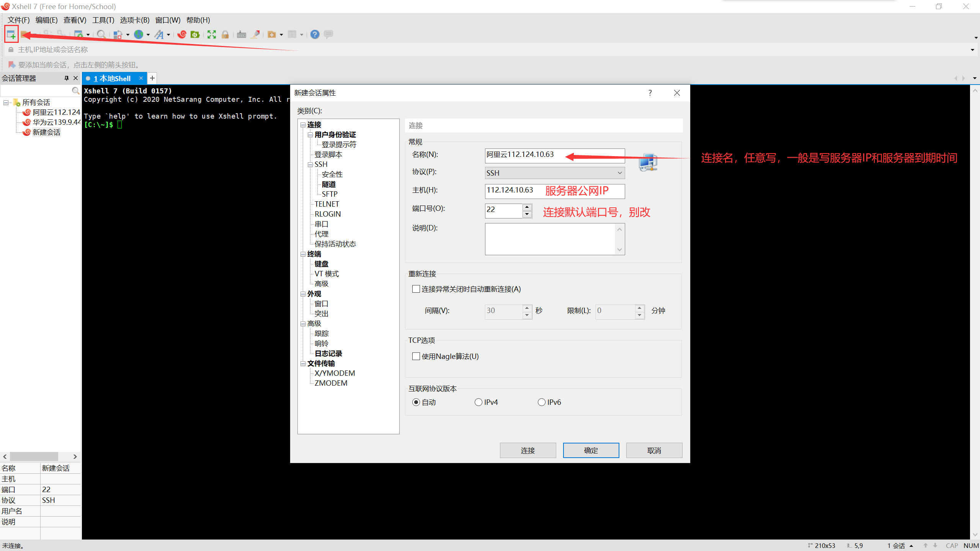
Task: Check 连接异常关闭时自动重新连接 box
Action: pyautogui.click(x=416, y=289)
